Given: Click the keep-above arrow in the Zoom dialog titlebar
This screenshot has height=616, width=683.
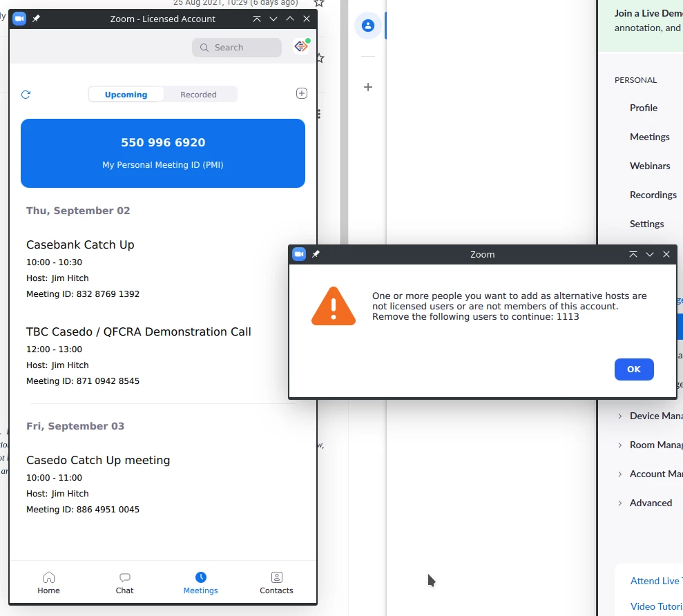Looking at the screenshot, I should [x=633, y=254].
